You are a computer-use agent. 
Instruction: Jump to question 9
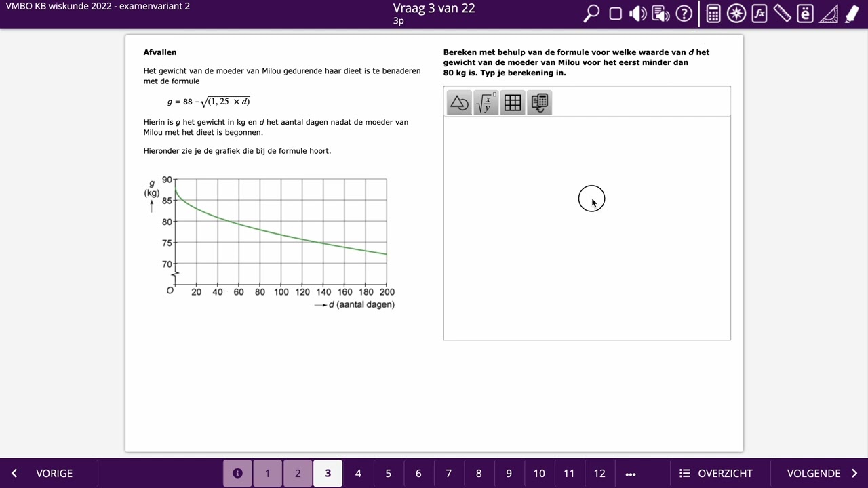point(509,473)
